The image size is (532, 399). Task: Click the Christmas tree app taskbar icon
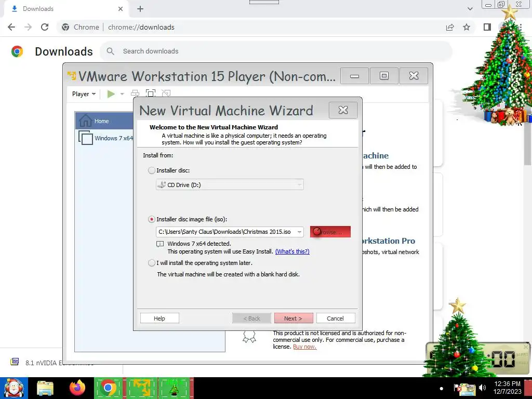pyautogui.click(x=174, y=388)
